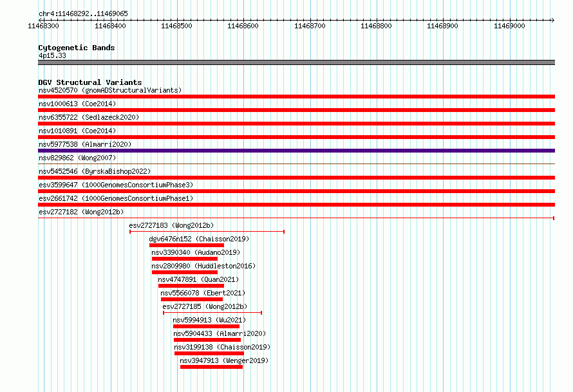
Task: Open nsv3199138 (Chaisson2019) variant label
Action: pyautogui.click(x=222, y=347)
